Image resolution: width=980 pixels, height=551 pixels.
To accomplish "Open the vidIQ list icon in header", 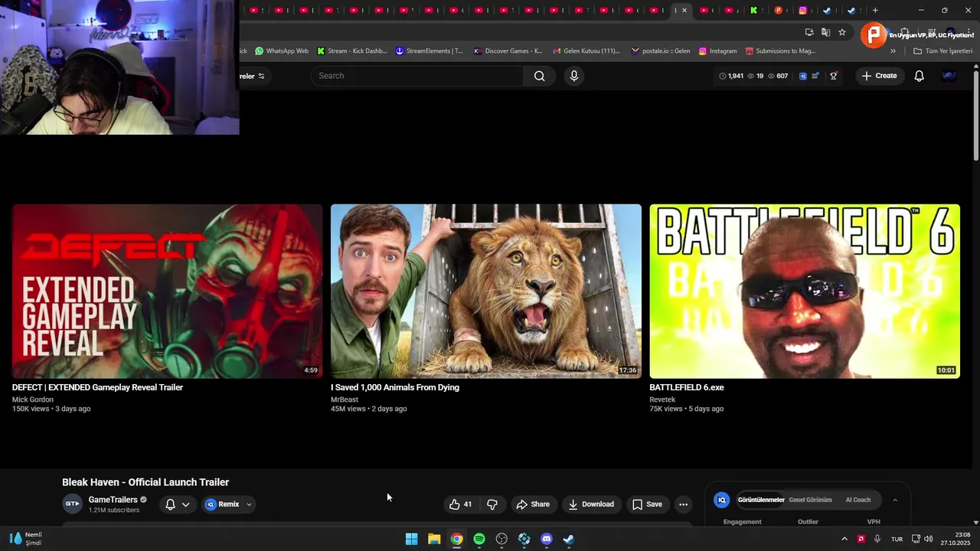I will coord(815,76).
